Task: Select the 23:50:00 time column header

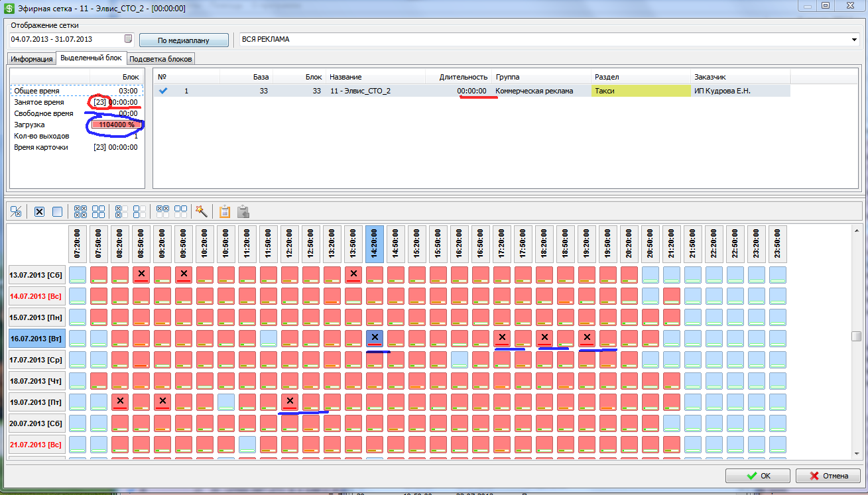Action: (778, 243)
